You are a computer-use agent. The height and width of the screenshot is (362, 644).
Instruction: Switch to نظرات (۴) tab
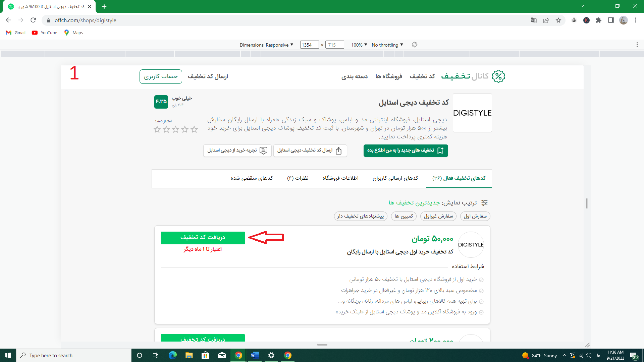(298, 178)
